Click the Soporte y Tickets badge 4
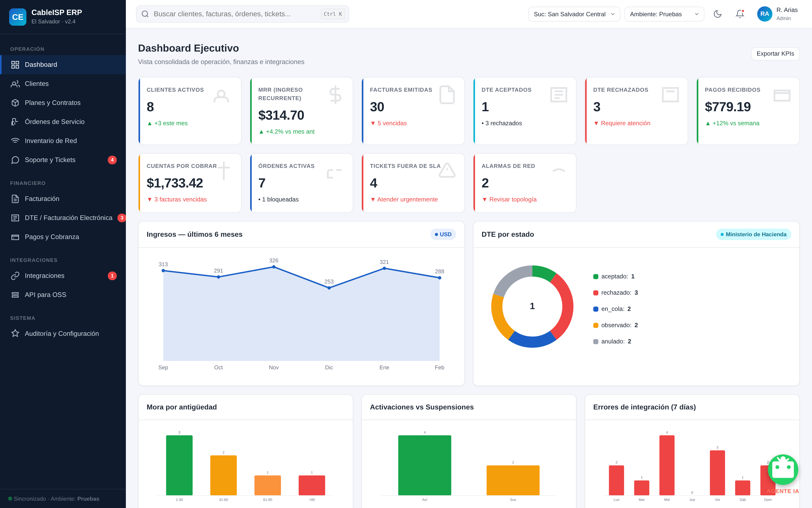Screen dimensions: 812x508 (x=112, y=160)
